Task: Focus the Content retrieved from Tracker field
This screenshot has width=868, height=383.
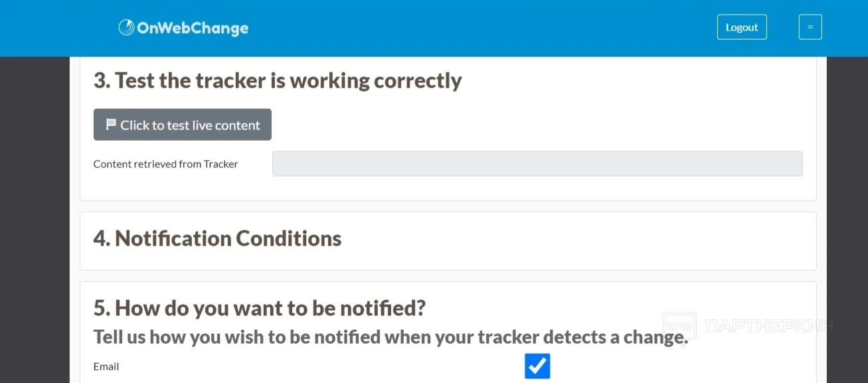Action: point(537,164)
